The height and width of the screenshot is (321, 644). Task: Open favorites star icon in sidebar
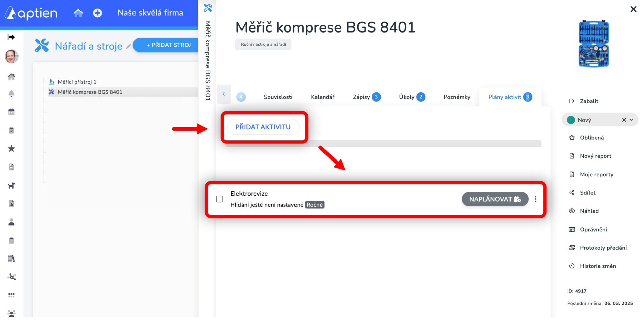(x=11, y=149)
